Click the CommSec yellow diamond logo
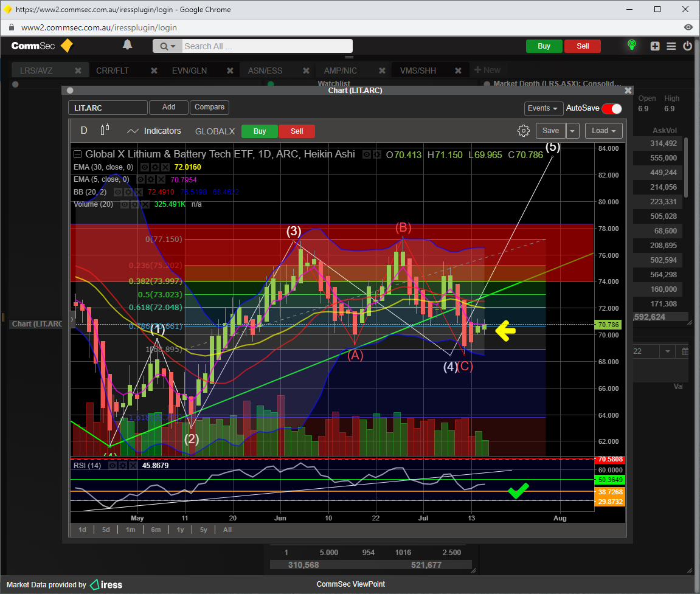 coord(66,46)
